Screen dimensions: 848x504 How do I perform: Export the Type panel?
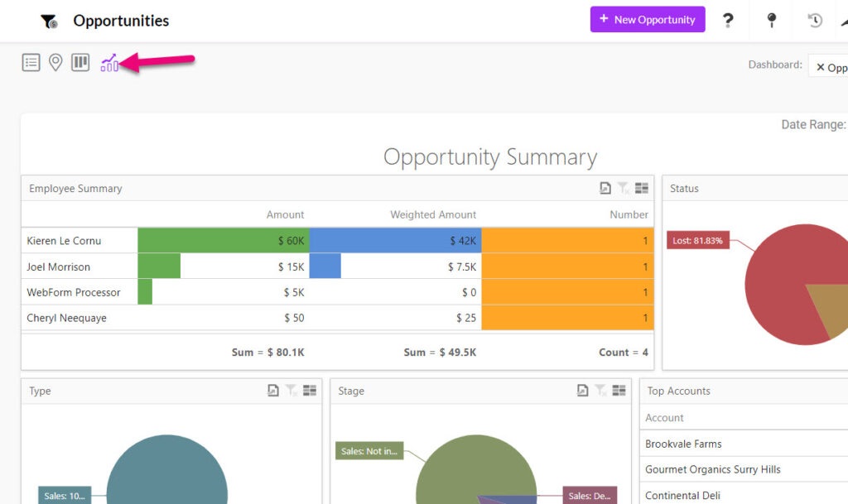(273, 390)
